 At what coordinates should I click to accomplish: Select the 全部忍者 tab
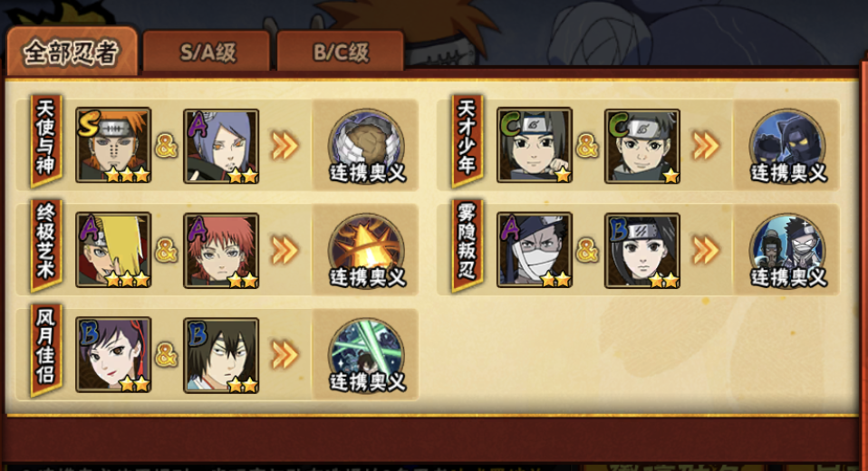(72, 52)
